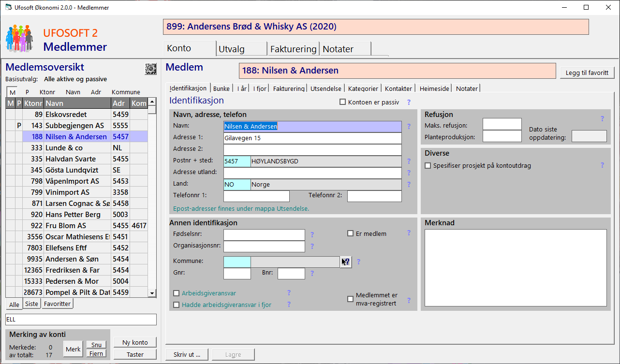Click the Telefonnr 1 field

[256, 196]
